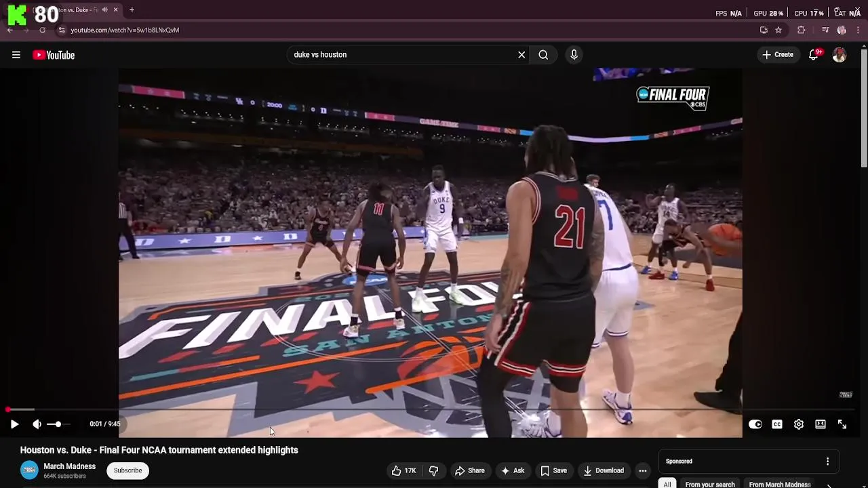The image size is (868, 488).
Task: Submit search with the magnifier button
Action: tap(543, 55)
